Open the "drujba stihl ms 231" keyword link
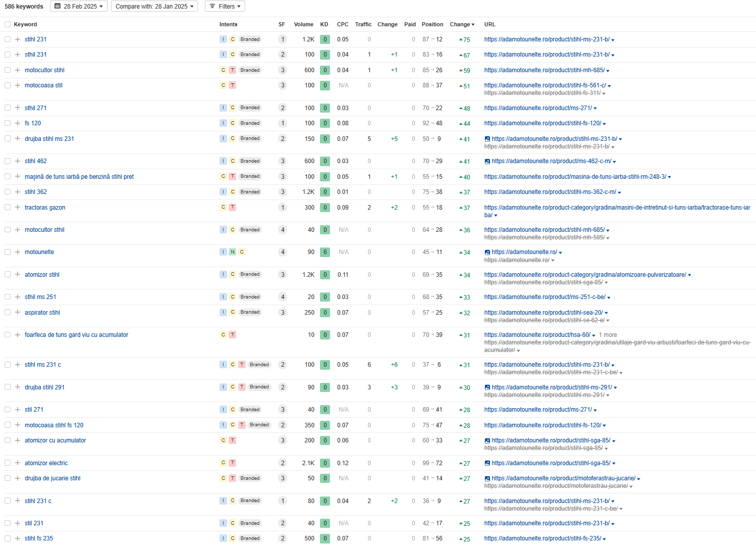The image size is (756, 545). click(x=49, y=139)
